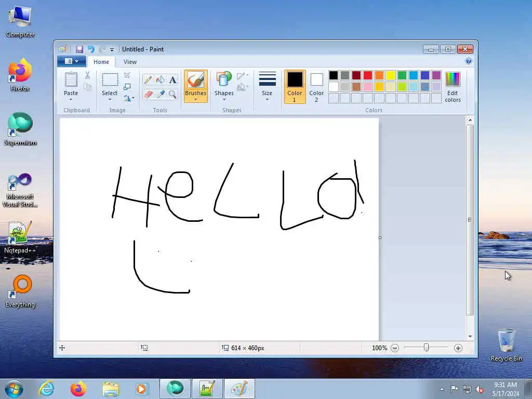Pick the black palette swatch
Screen dimensions: 532x399
click(334, 75)
